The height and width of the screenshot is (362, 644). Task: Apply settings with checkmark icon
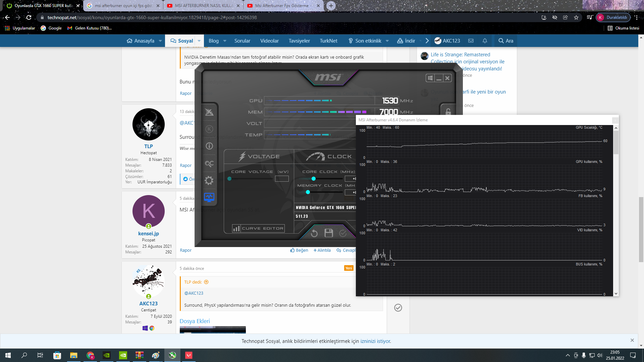343,233
